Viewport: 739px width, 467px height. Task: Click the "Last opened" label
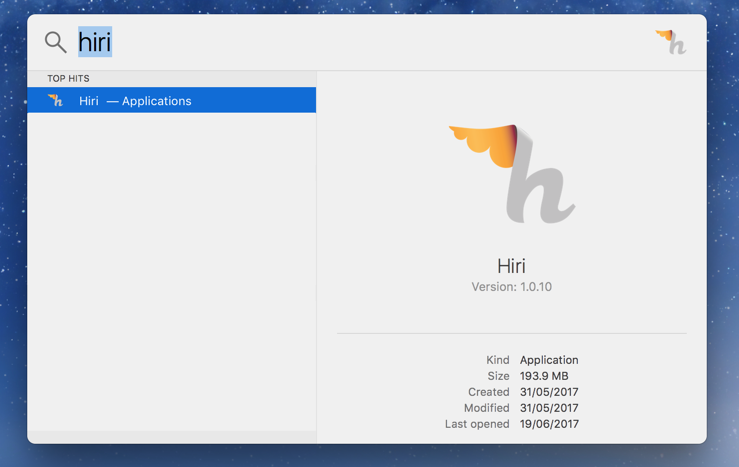click(x=477, y=424)
